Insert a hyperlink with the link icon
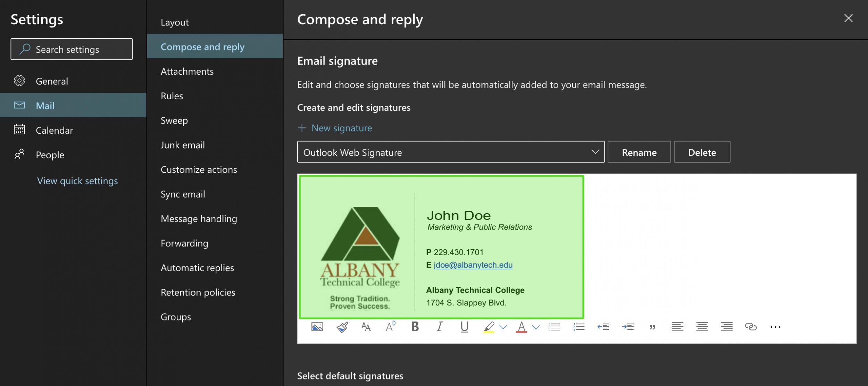This screenshot has width=868, height=386. pyautogui.click(x=751, y=327)
